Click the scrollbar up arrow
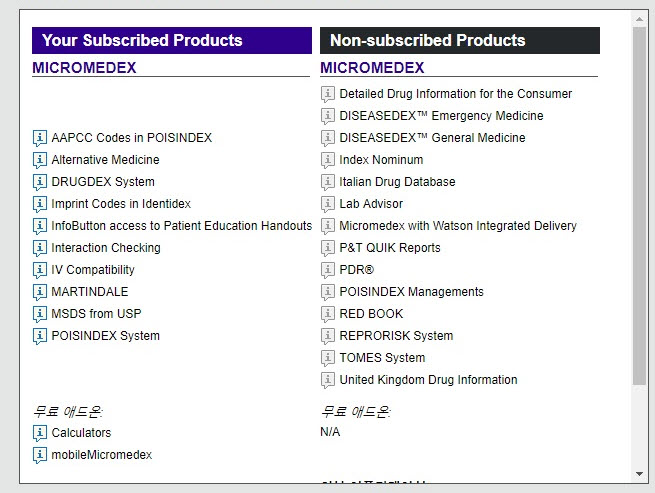The height and width of the screenshot is (493, 655). (640, 19)
